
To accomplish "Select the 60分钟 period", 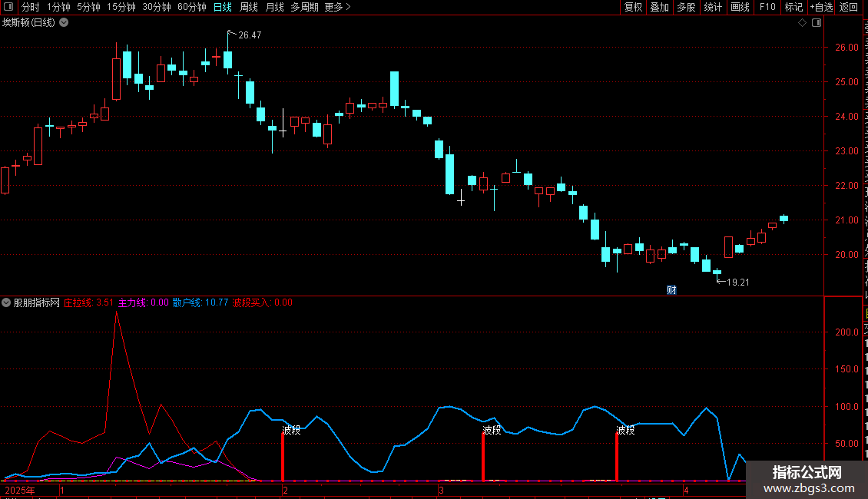I will (x=192, y=7).
